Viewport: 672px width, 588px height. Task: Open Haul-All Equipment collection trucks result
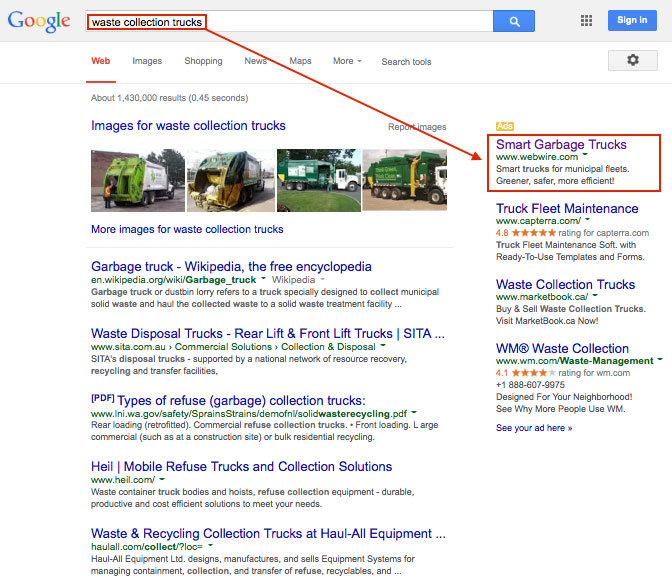click(x=268, y=534)
